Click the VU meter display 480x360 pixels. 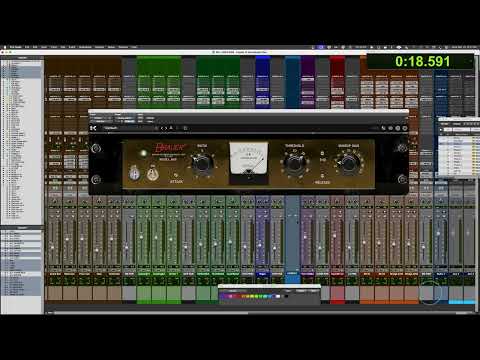(x=249, y=159)
